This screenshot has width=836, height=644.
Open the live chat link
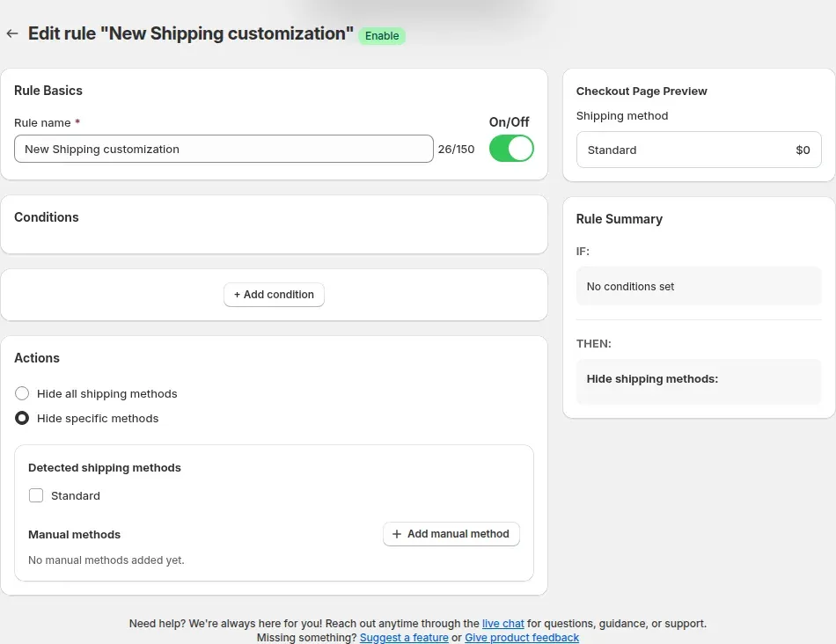pyautogui.click(x=502, y=623)
